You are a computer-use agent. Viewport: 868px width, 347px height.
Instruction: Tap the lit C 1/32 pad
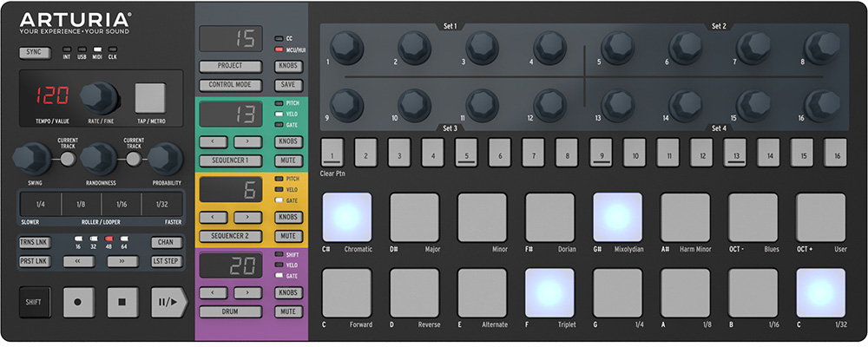821,292
